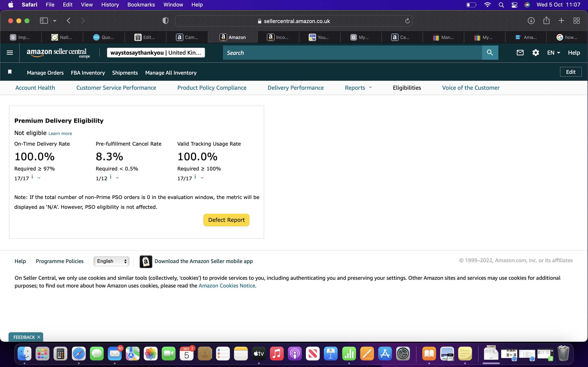Open the Seller Central hamburger menu

pyautogui.click(x=10, y=53)
